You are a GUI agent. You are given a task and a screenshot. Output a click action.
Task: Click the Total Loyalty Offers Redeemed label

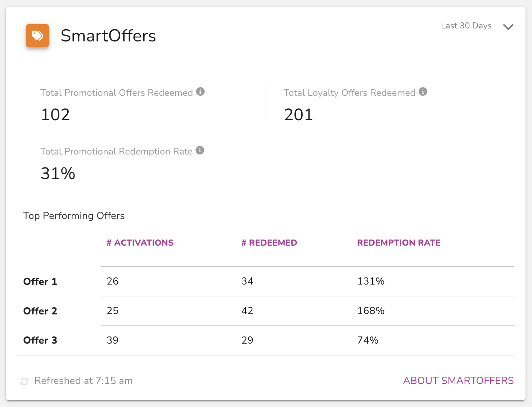coord(350,93)
